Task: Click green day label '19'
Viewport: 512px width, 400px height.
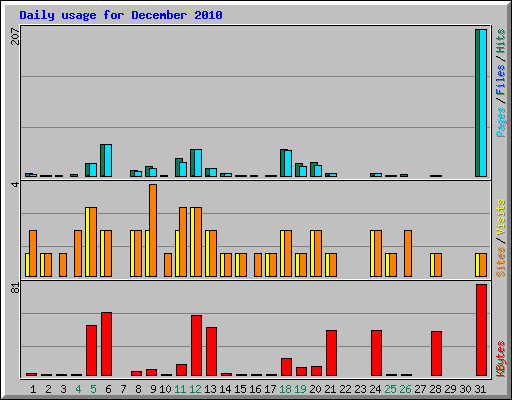Action: pyautogui.click(x=300, y=389)
